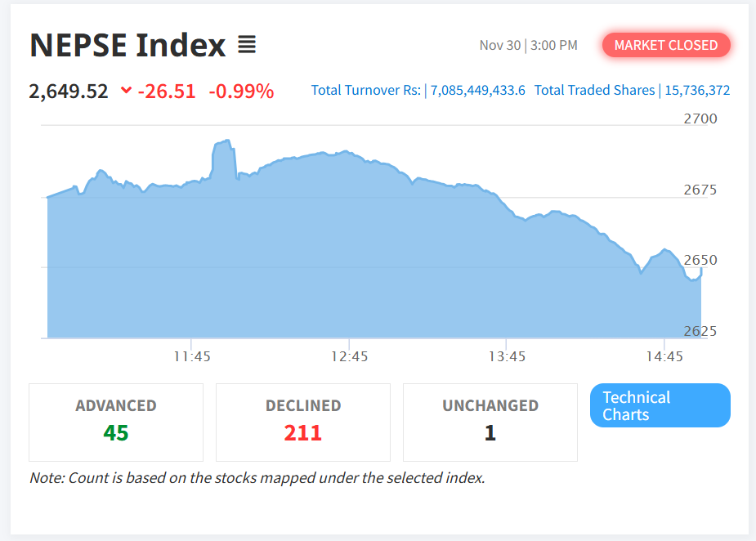This screenshot has height=541, width=756.
Task: Click the 12:45 time axis label
Action: point(350,356)
